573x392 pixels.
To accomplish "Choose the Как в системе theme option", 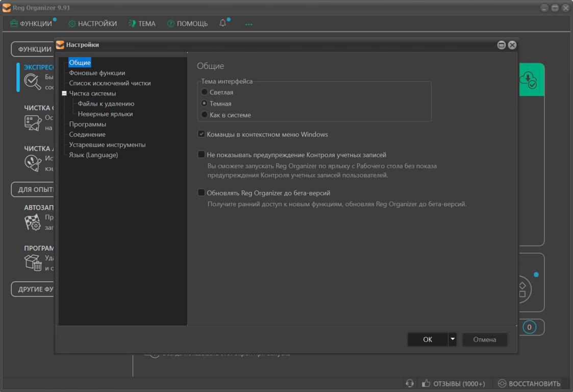I will point(205,115).
